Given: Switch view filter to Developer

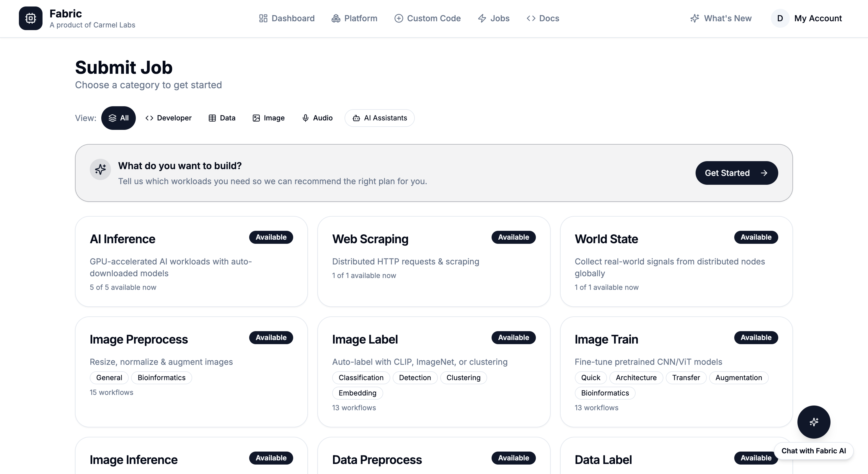Looking at the screenshot, I should [x=169, y=118].
